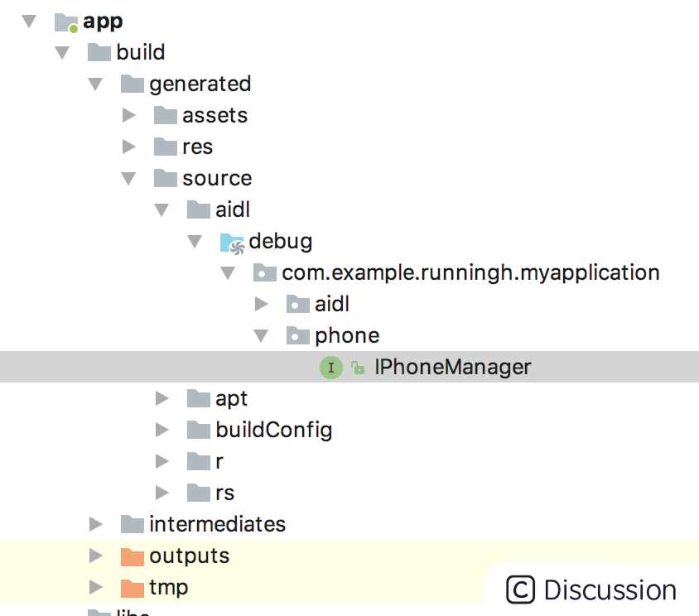Viewport: 699px width, 616px height.
Task: Select the build folder
Action: [x=141, y=52]
